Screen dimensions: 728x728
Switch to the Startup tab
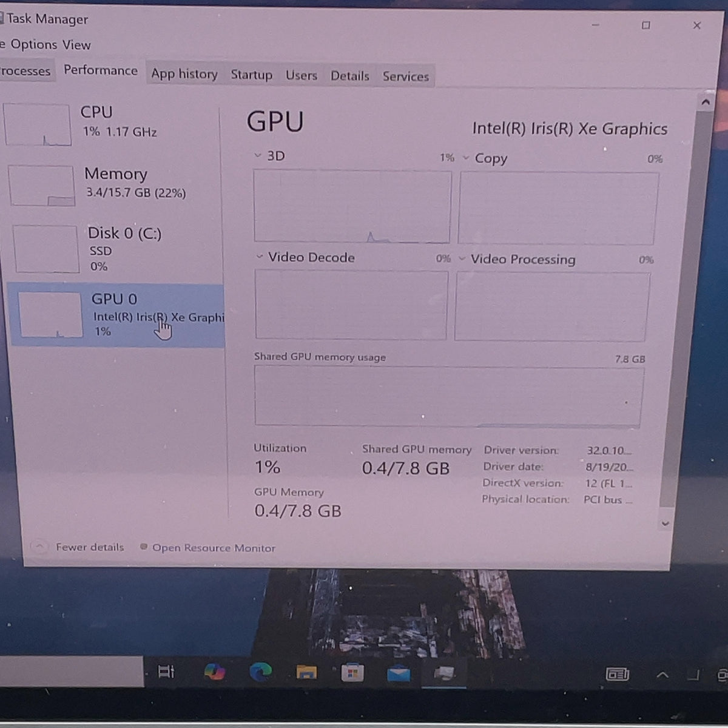[251, 75]
